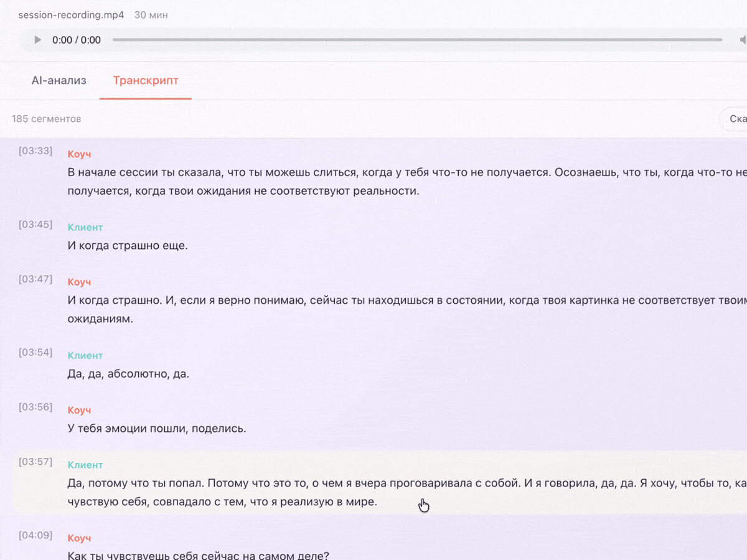
Task: Select the Коуч speaker label at [03:33]
Action: point(79,154)
